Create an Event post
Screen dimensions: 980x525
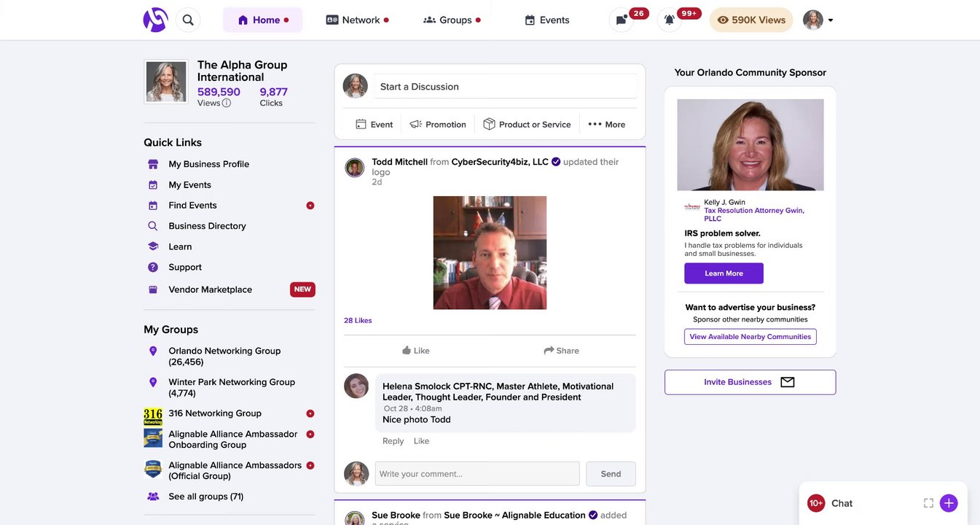[375, 125]
